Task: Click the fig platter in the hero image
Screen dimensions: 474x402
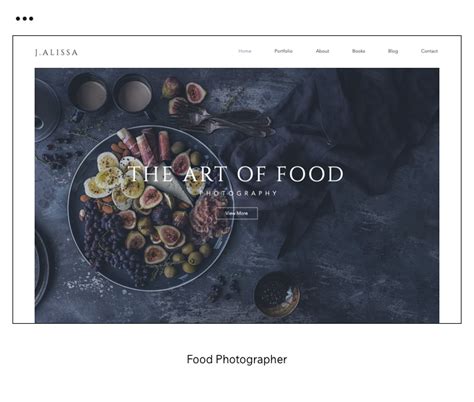Action: coord(150,208)
